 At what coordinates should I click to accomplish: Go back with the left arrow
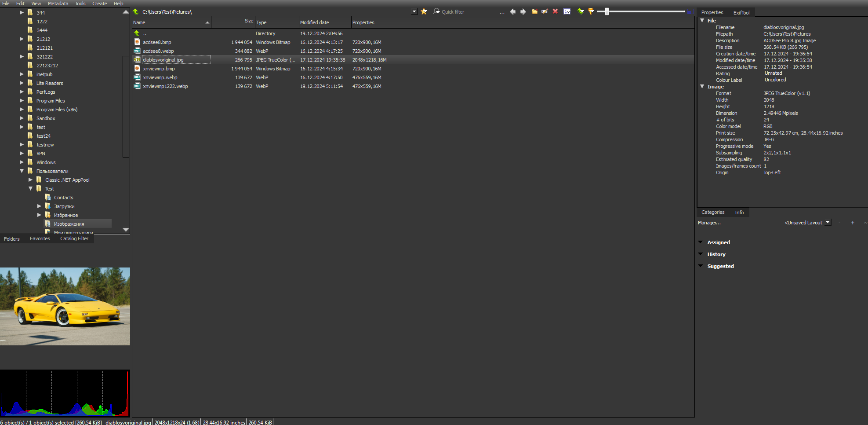[512, 11]
